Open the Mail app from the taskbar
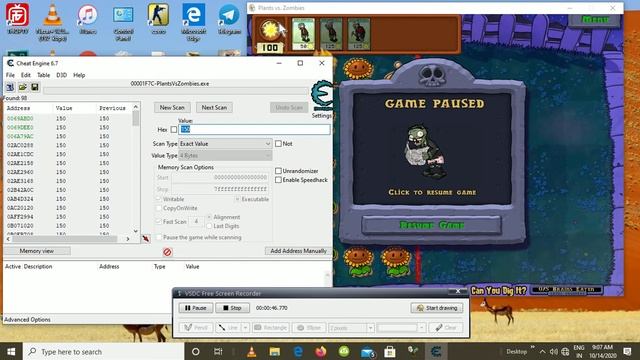Screen dimensions: 640x360 367,351
